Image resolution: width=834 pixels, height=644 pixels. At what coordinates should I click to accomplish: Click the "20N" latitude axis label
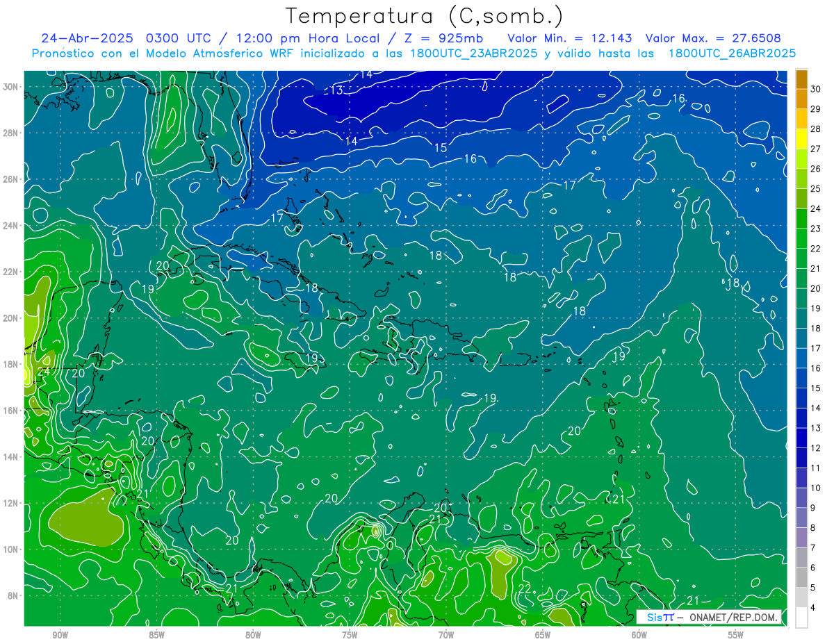[x=11, y=318]
